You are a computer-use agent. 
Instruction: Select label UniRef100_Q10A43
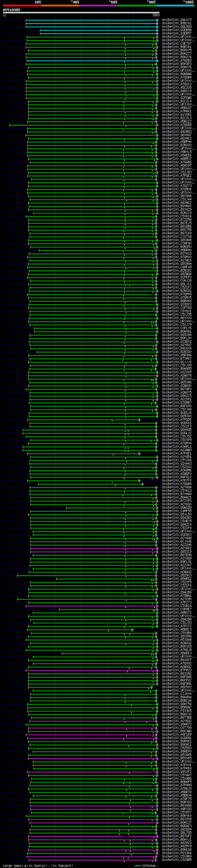176,464
